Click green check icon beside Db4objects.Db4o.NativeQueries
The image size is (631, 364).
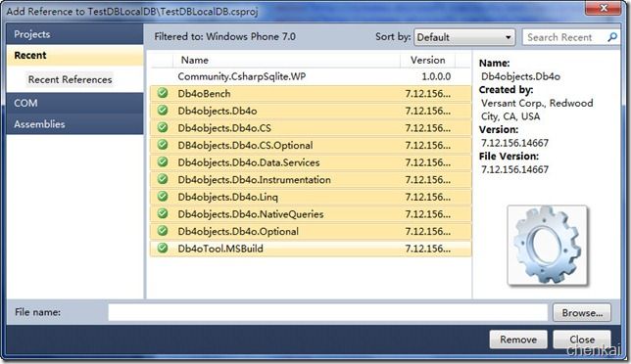click(163, 213)
